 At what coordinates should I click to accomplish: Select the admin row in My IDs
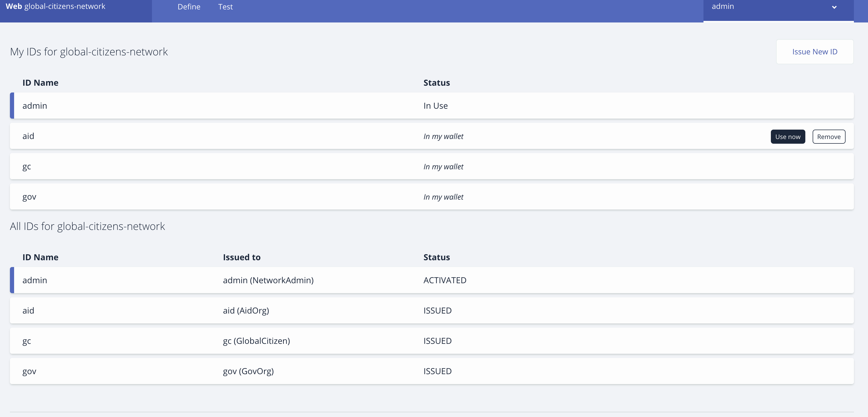pyautogui.click(x=35, y=106)
